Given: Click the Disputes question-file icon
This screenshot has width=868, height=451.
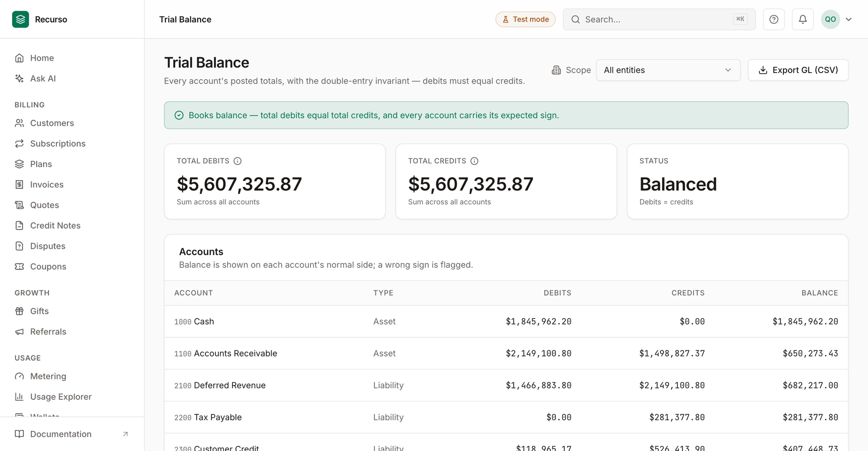Looking at the screenshot, I should 19,246.
